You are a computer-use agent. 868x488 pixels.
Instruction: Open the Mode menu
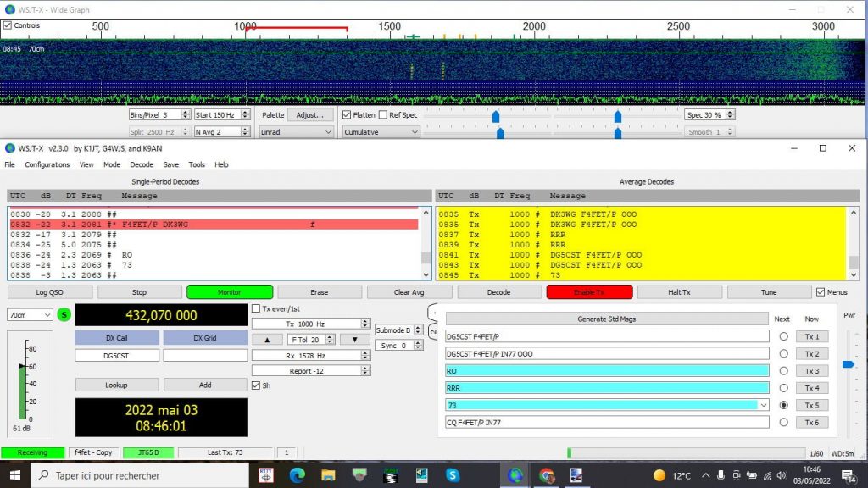(112, 164)
